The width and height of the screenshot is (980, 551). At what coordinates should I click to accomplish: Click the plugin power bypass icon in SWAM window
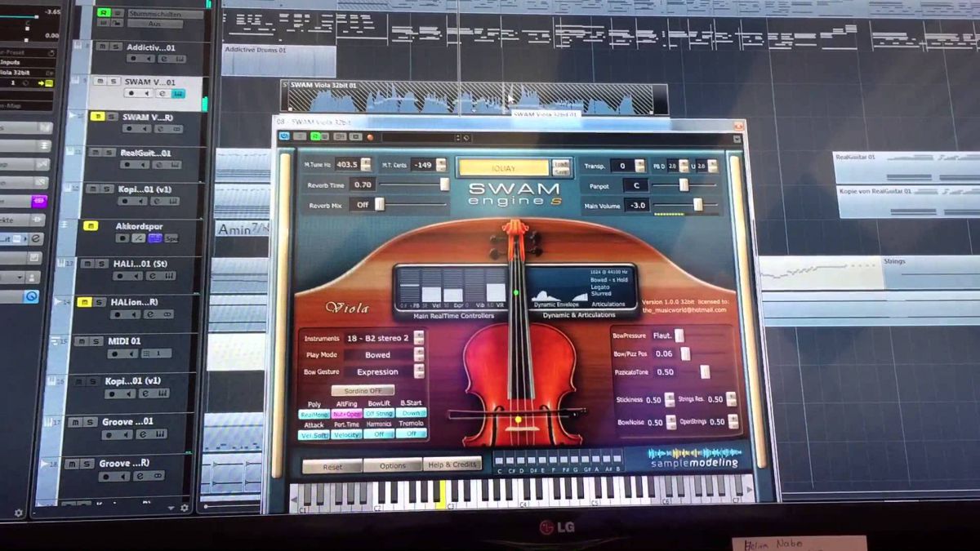[284, 136]
